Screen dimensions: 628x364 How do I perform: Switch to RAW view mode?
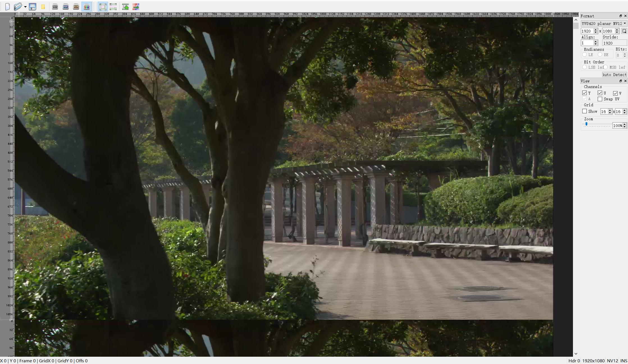pos(76,7)
